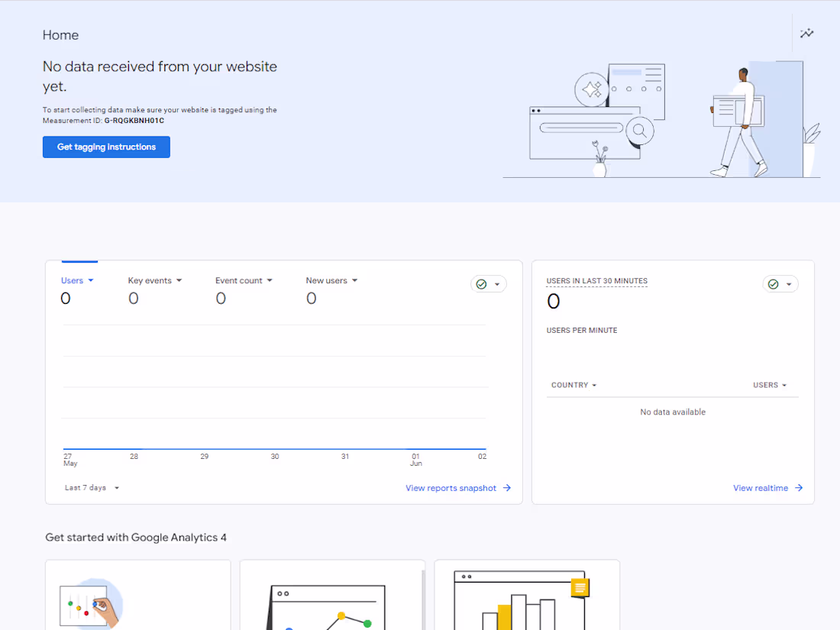This screenshot has width=840, height=630.
Task: Click the green check status icon in Users chart card
Action: pyautogui.click(x=481, y=284)
